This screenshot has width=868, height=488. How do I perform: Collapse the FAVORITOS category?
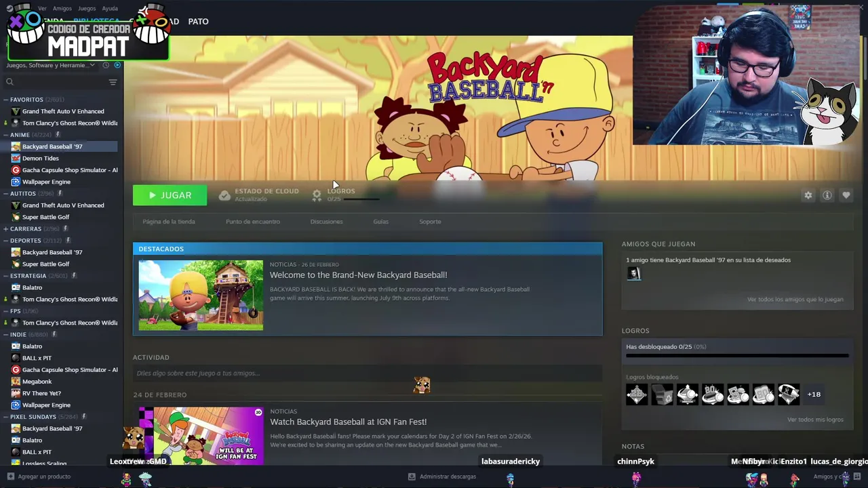coord(6,100)
